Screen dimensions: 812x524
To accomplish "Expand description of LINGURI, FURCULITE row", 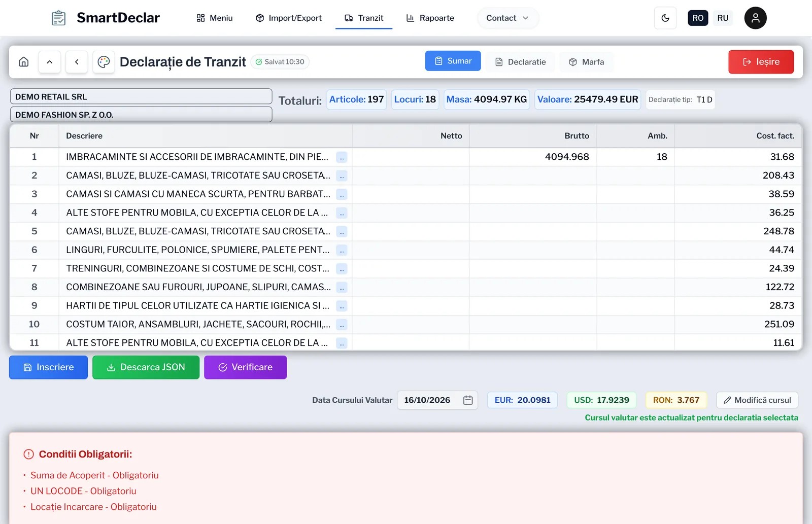I will tap(342, 250).
